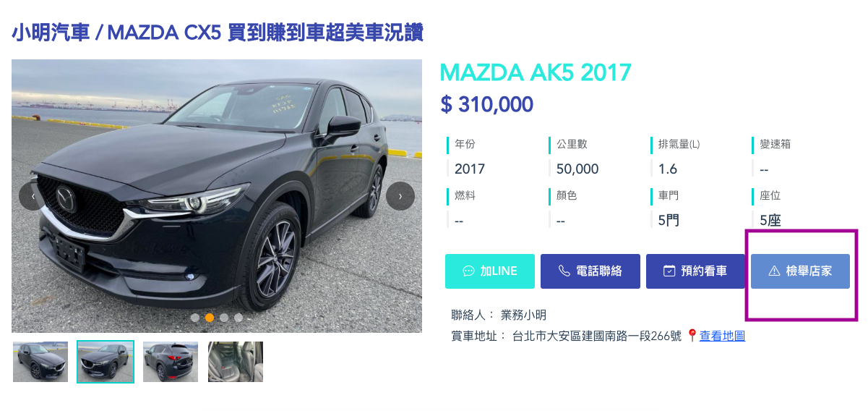Select the third carousel dot indicator

[x=224, y=318]
